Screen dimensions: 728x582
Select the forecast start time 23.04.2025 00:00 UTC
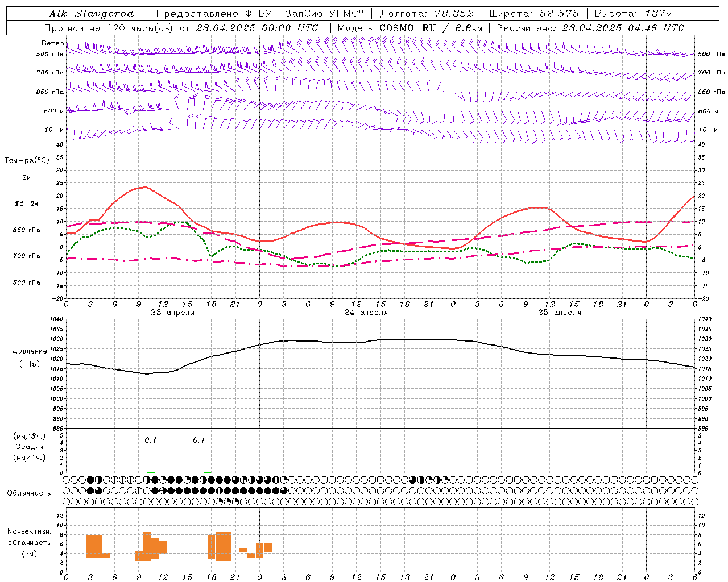[257, 28]
